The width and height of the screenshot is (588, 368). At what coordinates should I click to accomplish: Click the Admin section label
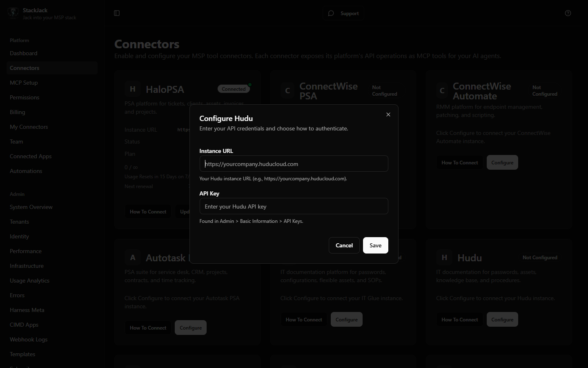[x=17, y=194]
